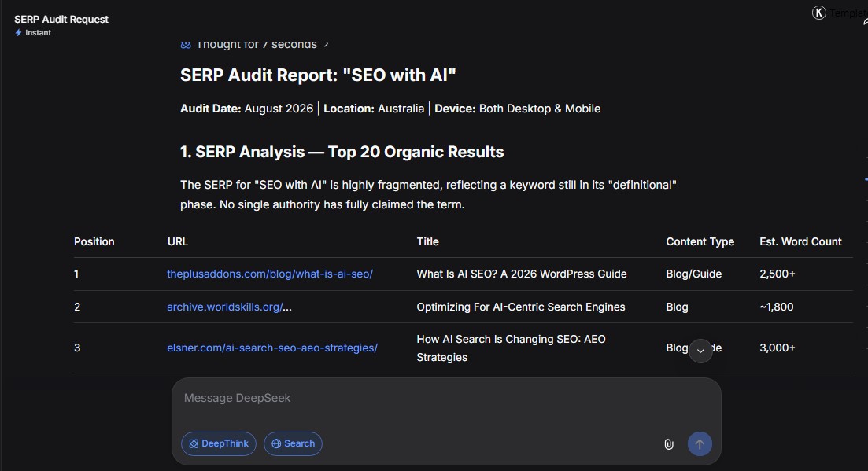This screenshot has height=471, width=868.
Task: Click the 'Position' column header
Action: 94,241
